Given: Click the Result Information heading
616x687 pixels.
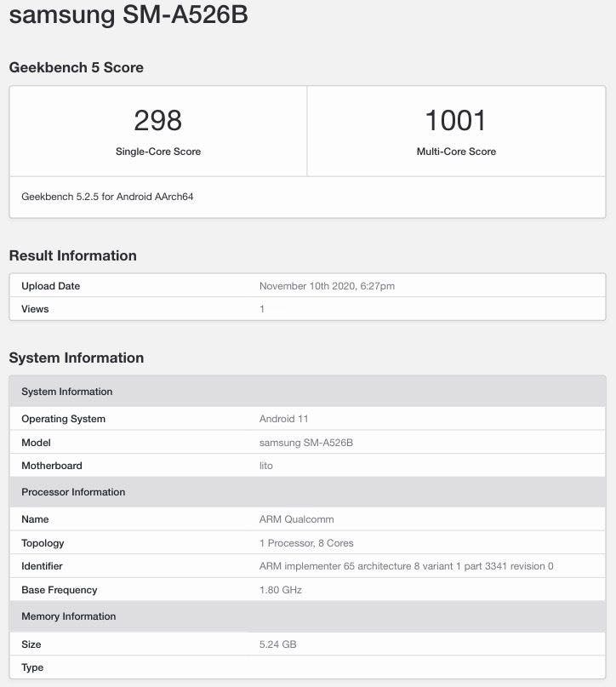Looking at the screenshot, I should coord(72,255).
